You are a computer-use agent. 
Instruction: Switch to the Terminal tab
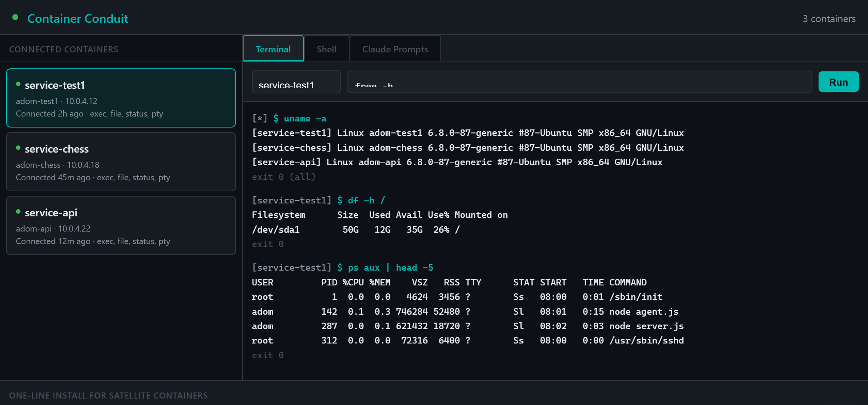pyautogui.click(x=273, y=49)
